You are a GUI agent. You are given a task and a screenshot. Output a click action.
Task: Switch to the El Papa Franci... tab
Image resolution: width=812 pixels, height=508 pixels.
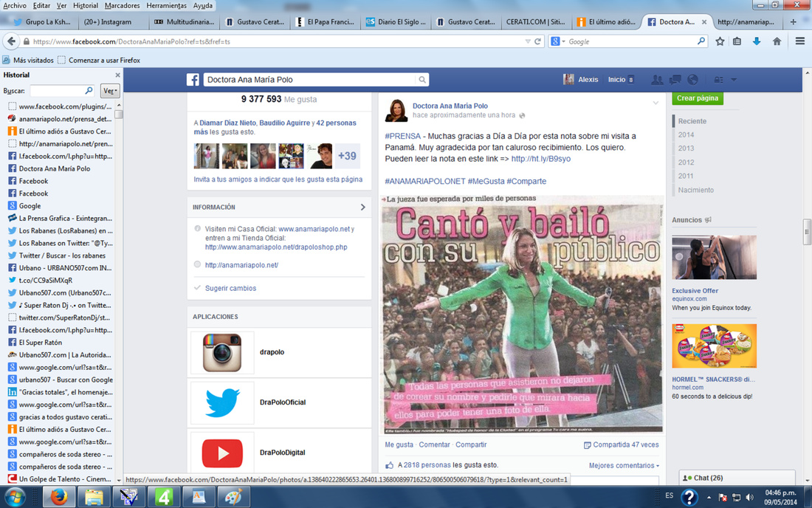pyautogui.click(x=324, y=21)
